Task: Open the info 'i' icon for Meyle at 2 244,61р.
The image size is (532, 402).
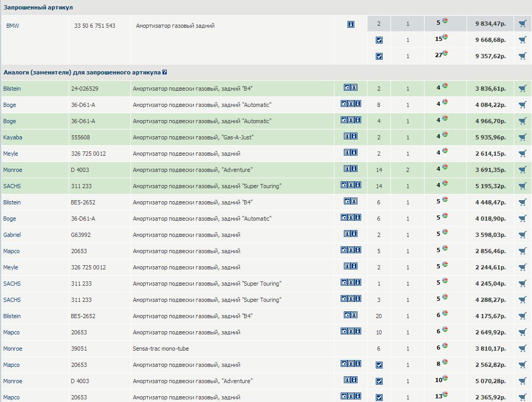Action: pyautogui.click(x=354, y=266)
